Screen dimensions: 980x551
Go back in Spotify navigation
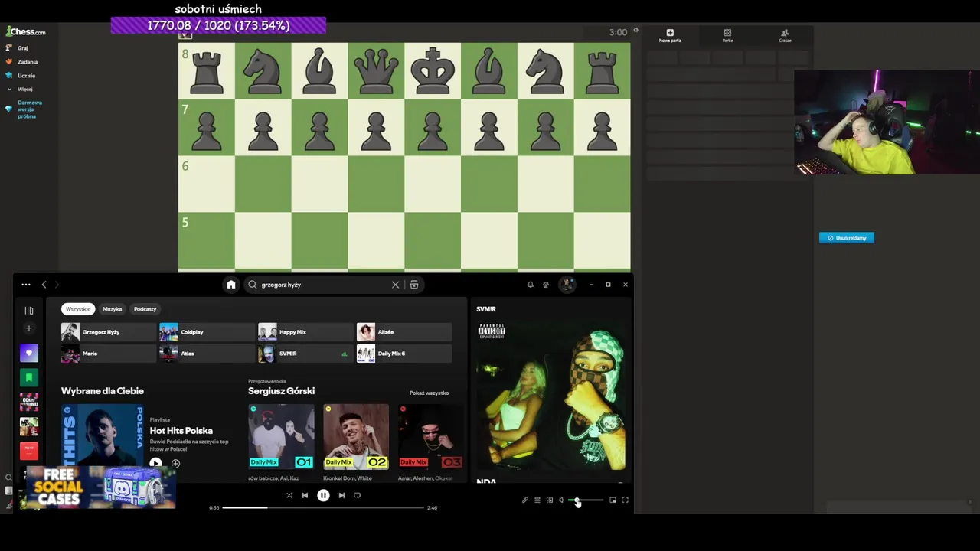(44, 285)
